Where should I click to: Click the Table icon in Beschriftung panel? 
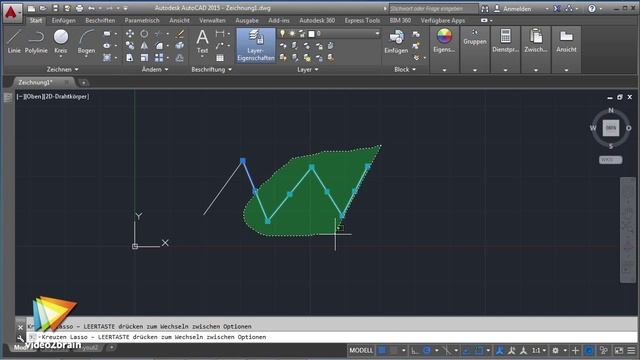[x=220, y=58]
